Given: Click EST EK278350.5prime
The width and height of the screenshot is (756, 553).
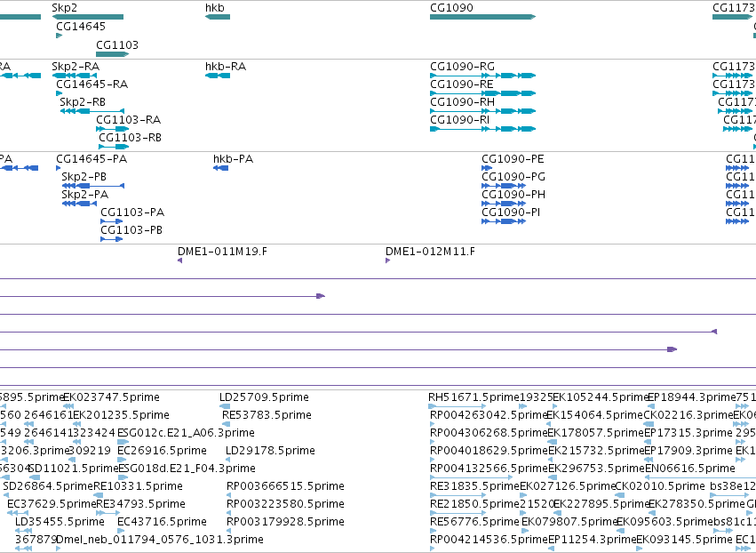Looking at the screenshot, I should point(696,504).
